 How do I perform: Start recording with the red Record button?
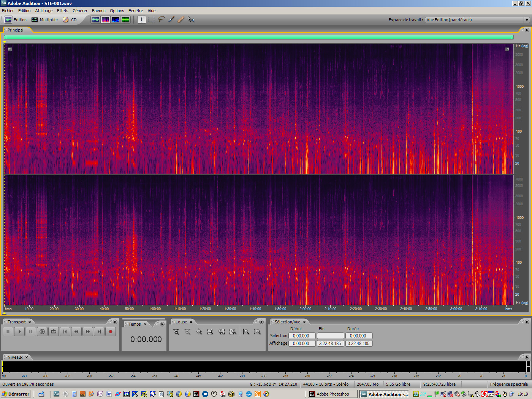coord(110,331)
